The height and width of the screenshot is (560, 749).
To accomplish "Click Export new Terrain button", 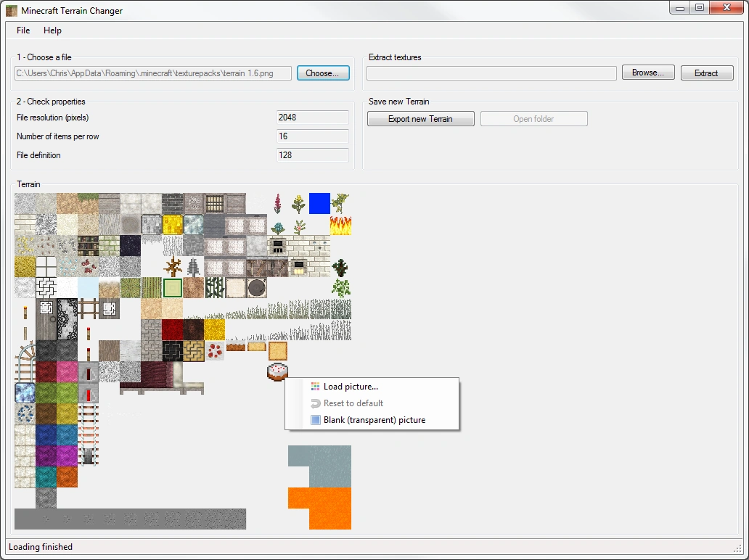I will click(x=420, y=119).
